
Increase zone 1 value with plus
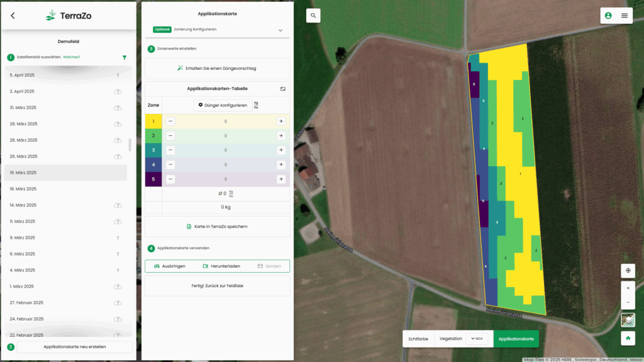pyautogui.click(x=281, y=121)
